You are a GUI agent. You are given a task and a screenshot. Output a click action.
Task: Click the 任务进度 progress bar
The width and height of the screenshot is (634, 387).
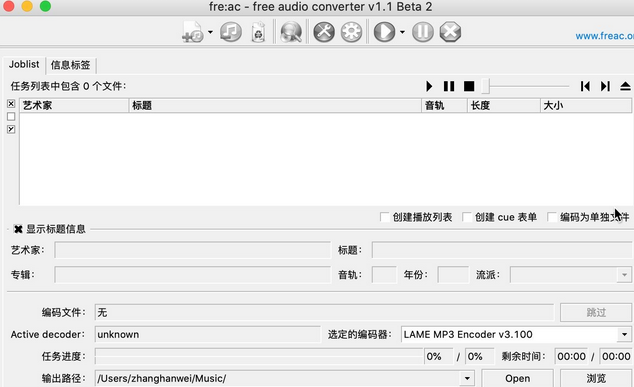(x=259, y=356)
